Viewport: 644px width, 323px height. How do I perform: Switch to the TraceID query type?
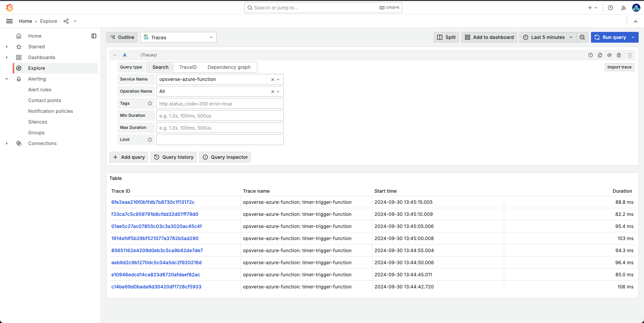[188, 67]
